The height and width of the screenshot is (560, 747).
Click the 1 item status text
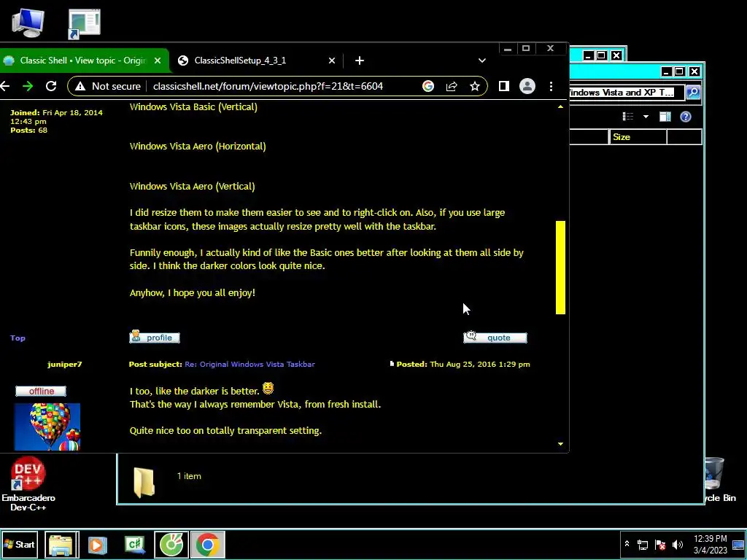click(x=189, y=475)
